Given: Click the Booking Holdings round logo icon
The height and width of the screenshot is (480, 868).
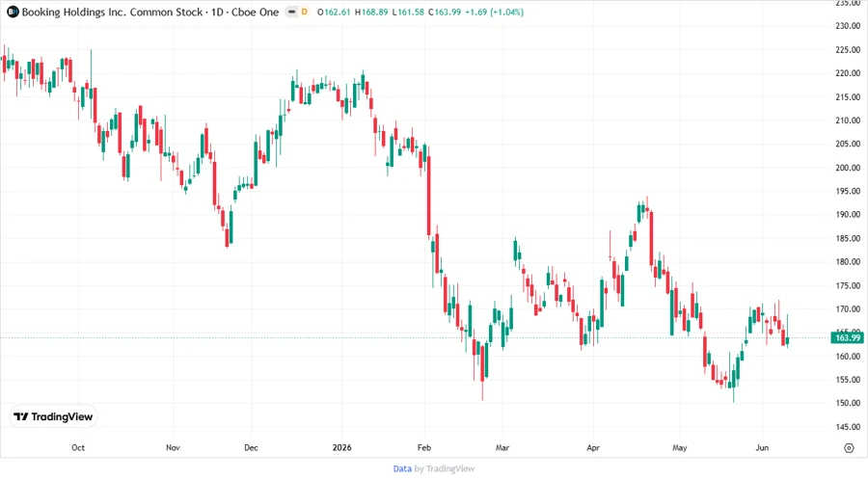Looking at the screenshot, I should pyautogui.click(x=13, y=12).
